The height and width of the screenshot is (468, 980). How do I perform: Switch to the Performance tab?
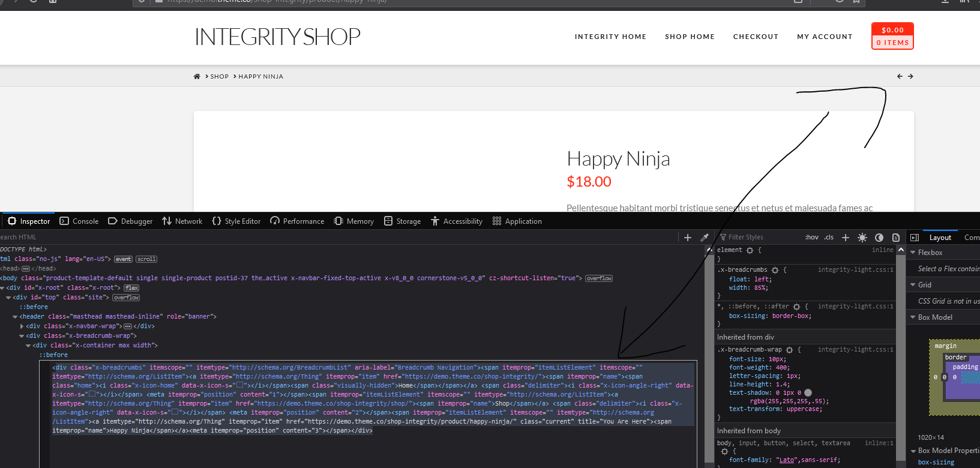[297, 221]
